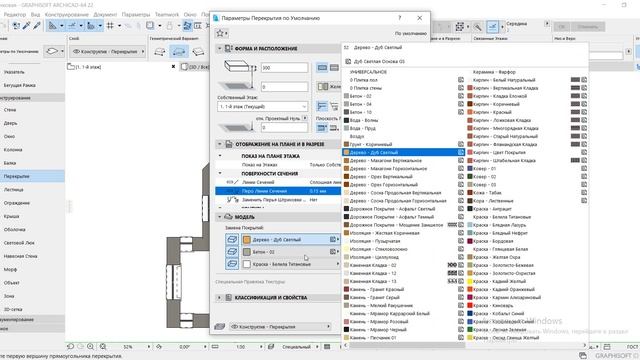Open the Вид menu
This screenshot has width=640, height=360.
click(36, 15)
